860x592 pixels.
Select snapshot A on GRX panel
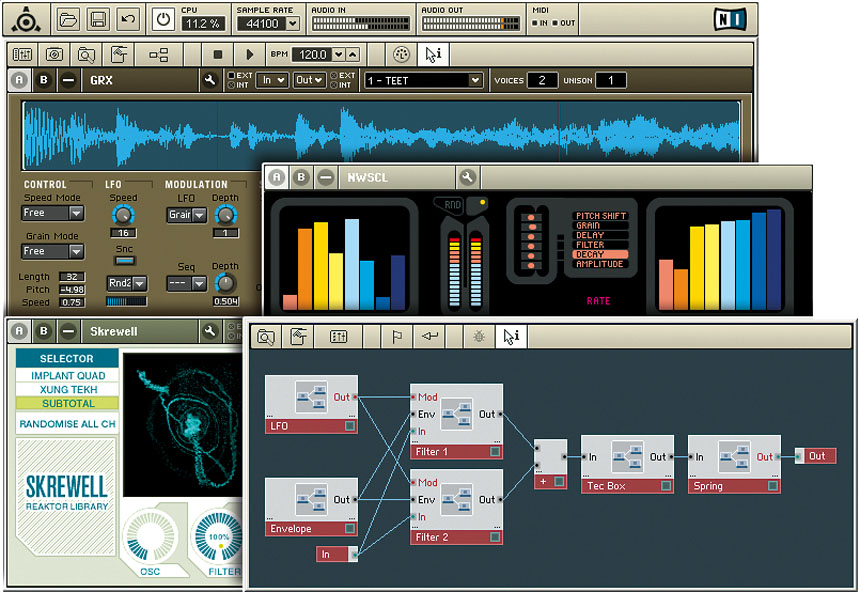19,80
